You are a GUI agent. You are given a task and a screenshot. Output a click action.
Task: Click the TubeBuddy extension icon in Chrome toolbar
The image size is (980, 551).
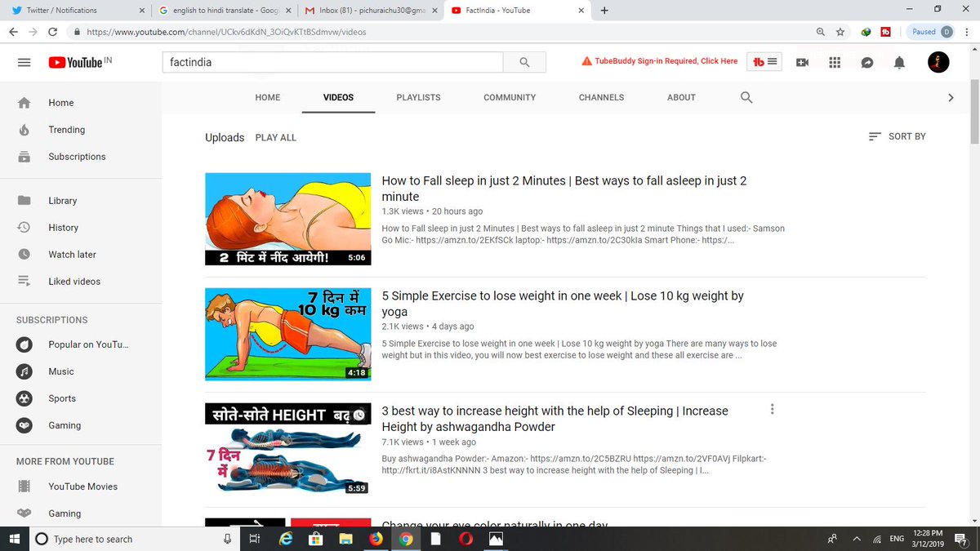885,32
